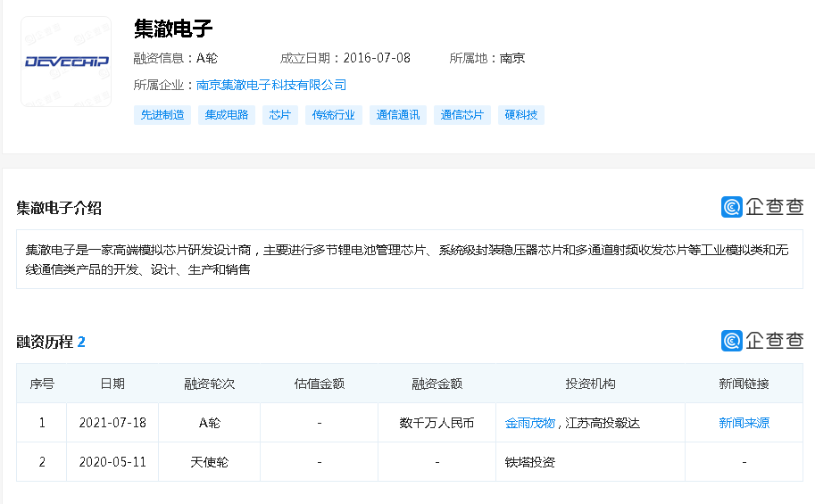This screenshot has height=504, width=815.
Task: Click amount cell 数千万人民币
Action: point(437,423)
